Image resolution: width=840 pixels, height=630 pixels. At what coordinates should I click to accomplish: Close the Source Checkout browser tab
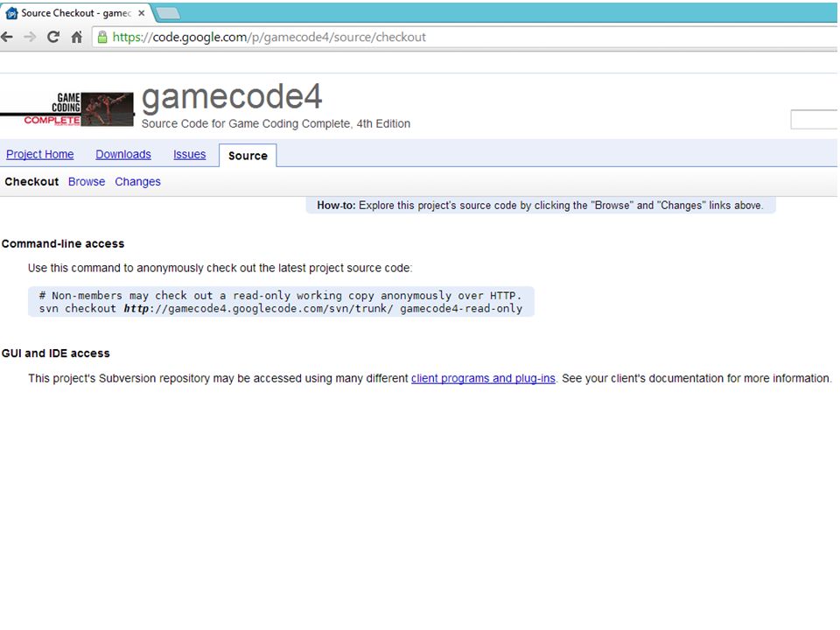tap(142, 13)
